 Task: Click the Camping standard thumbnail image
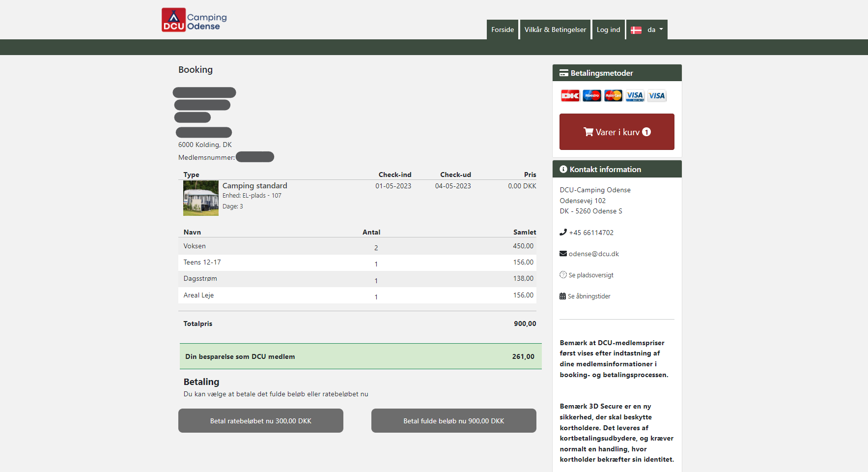tap(200, 198)
